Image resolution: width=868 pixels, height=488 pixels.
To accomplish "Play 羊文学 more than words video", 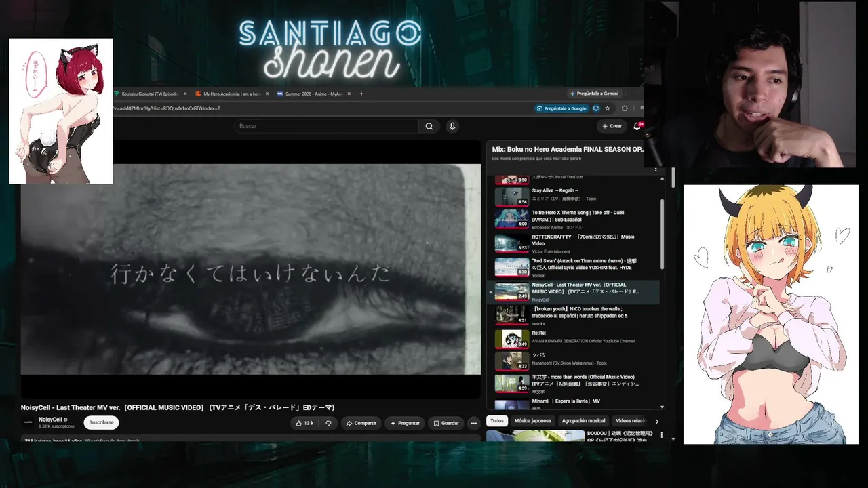I will pos(572,384).
